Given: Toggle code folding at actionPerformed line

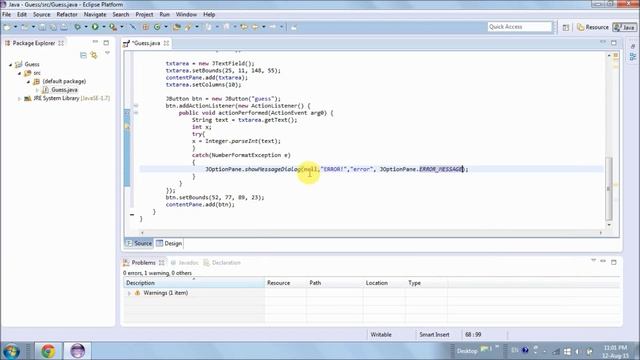Looking at the screenshot, I should click(136, 113).
